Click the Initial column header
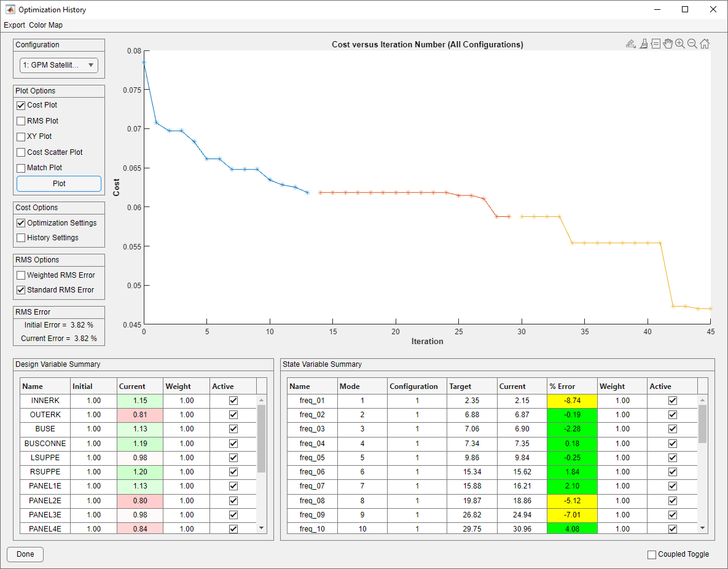 coord(93,387)
